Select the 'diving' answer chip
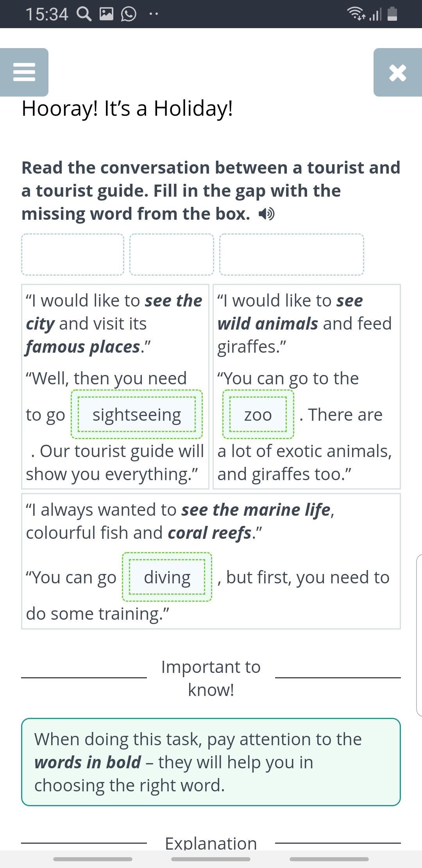The image size is (422, 868). (167, 577)
